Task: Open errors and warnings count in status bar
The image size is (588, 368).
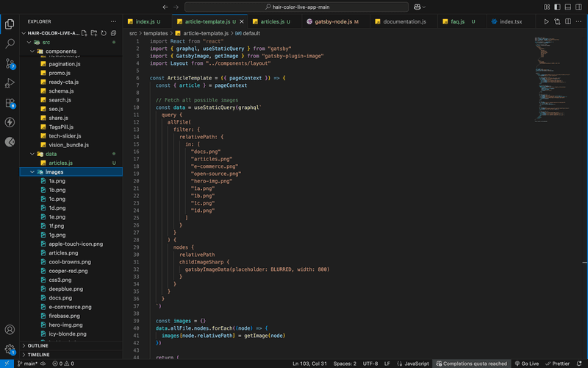Action: point(63,364)
